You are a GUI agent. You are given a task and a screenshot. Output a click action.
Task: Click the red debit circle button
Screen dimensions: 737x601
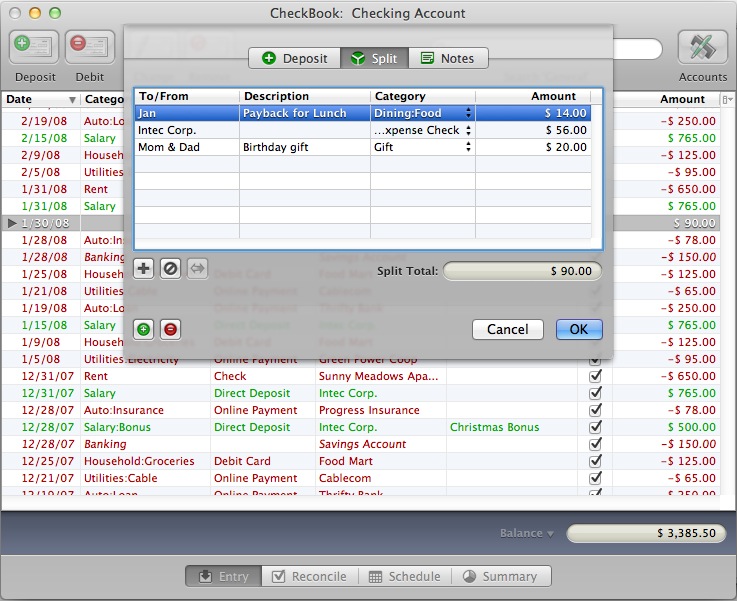click(x=170, y=329)
